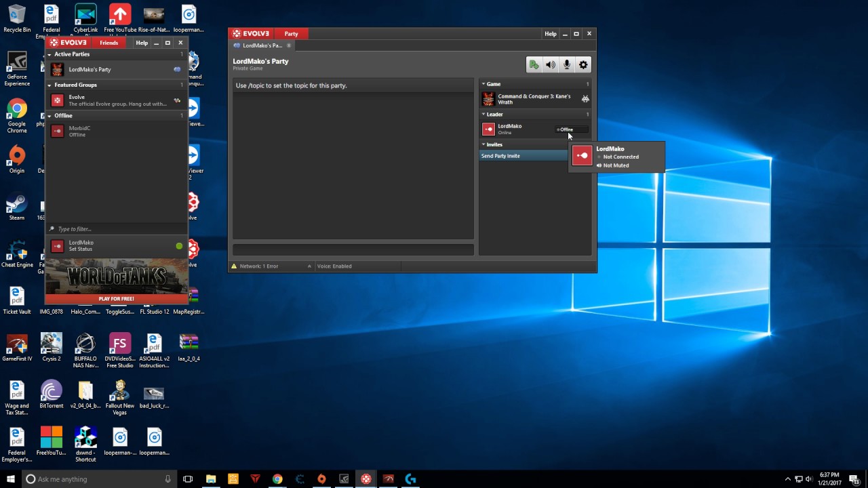The height and width of the screenshot is (488, 868).
Task: Close the LordMako's Party tab
Action: coord(289,45)
